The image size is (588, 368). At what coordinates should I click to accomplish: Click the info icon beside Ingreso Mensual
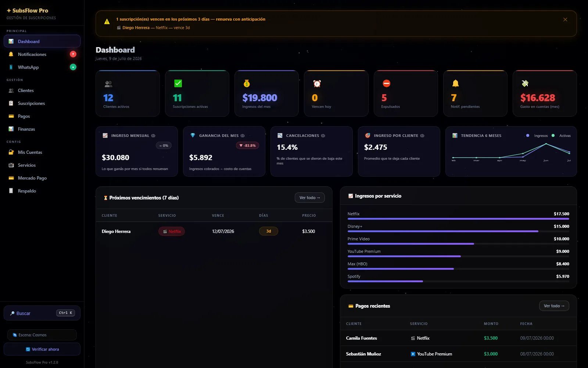pos(153,135)
